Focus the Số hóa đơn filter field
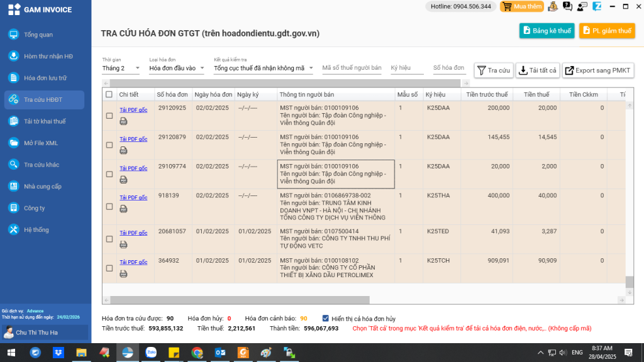Image resolution: width=644 pixels, height=362 pixels. pos(449,68)
